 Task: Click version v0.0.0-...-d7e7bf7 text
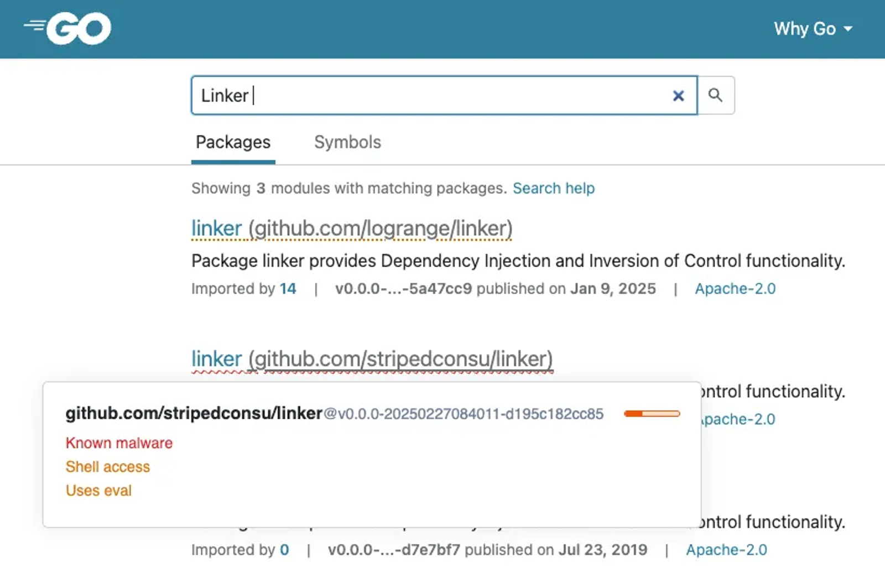(x=394, y=550)
